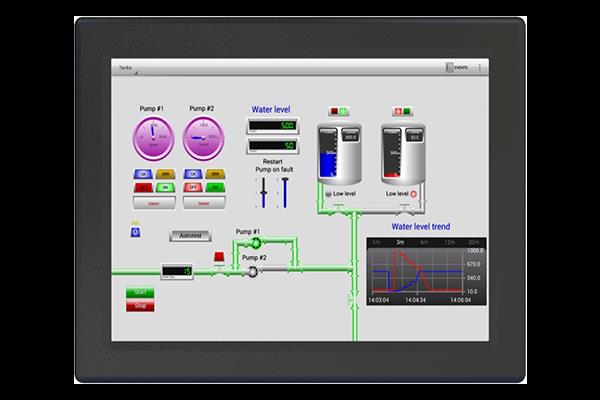The height and width of the screenshot is (400, 600).
Task: Click the top Water level numeric display
Action: pos(271,126)
